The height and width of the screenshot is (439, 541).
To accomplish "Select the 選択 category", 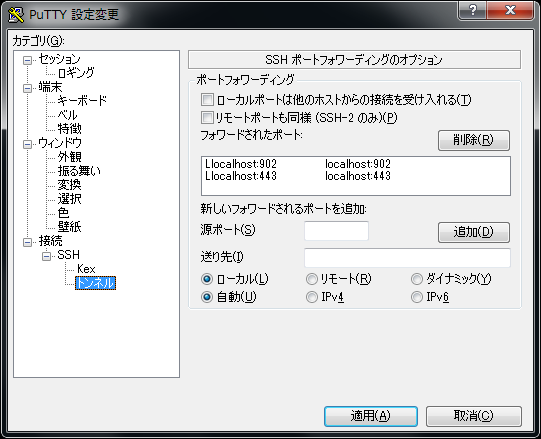I will pos(70,199).
